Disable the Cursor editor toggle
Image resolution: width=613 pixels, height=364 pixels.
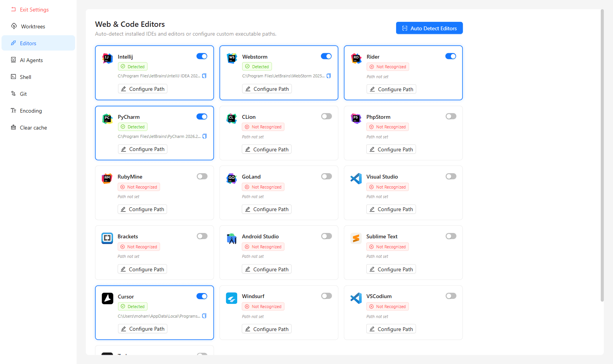202,296
